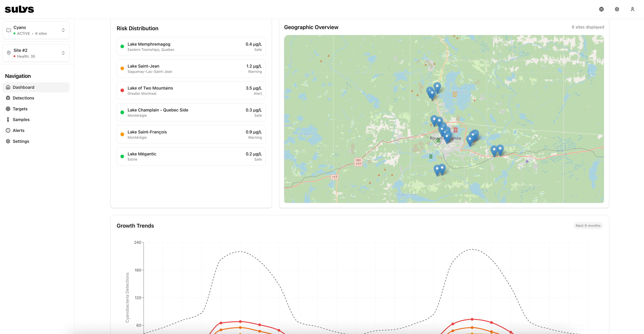Image resolution: width=644 pixels, height=334 pixels.
Task: Click the Settings gear icon in sidebar
Action: [x=8, y=141]
